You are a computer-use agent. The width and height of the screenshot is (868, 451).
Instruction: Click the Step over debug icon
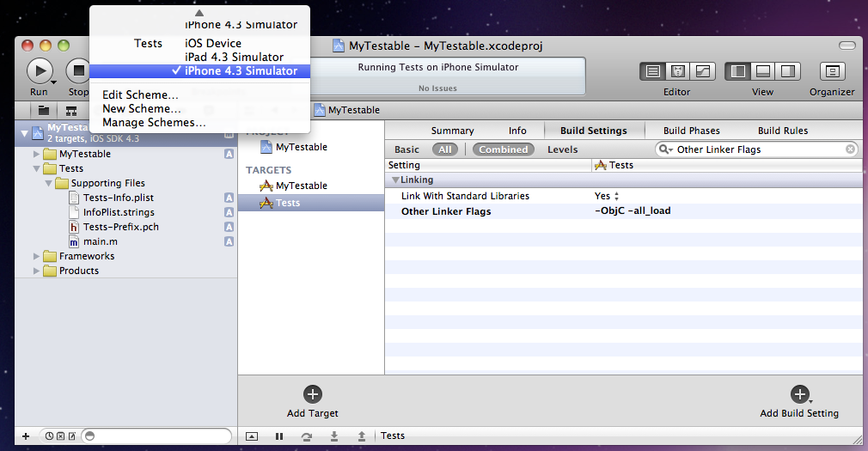tap(306, 436)
